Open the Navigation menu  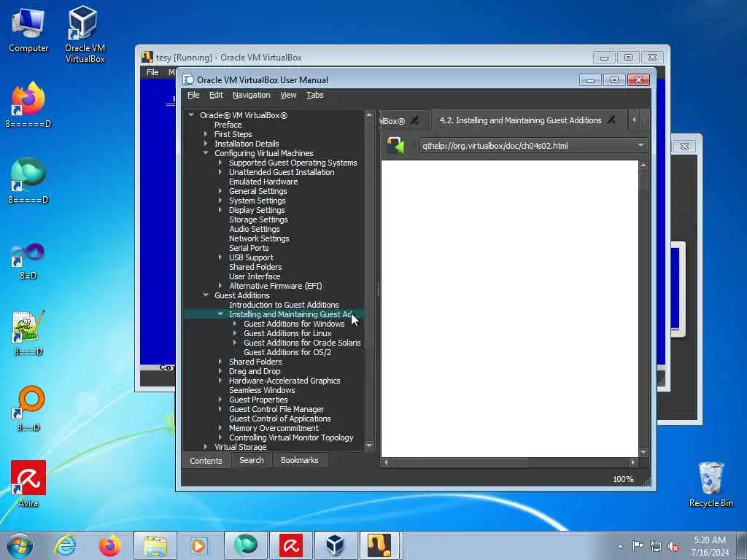pyautogui.click(x=251, y=95)
